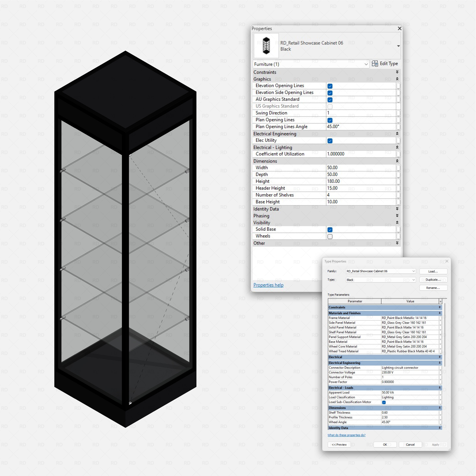
Task: Click the Width value field 50.00
Action: pos(361,167)
